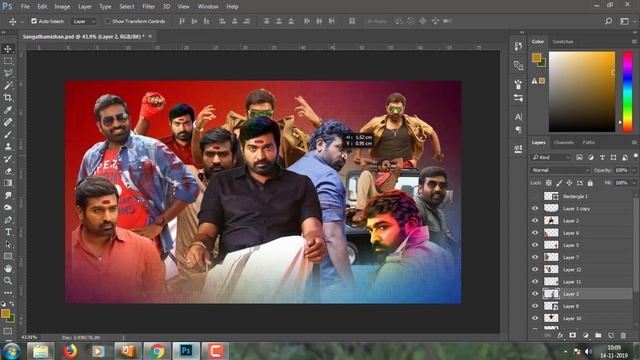Screen dimensions: 640x360
Task: Select the Eraser tool
Action: [x=8, y=171]
